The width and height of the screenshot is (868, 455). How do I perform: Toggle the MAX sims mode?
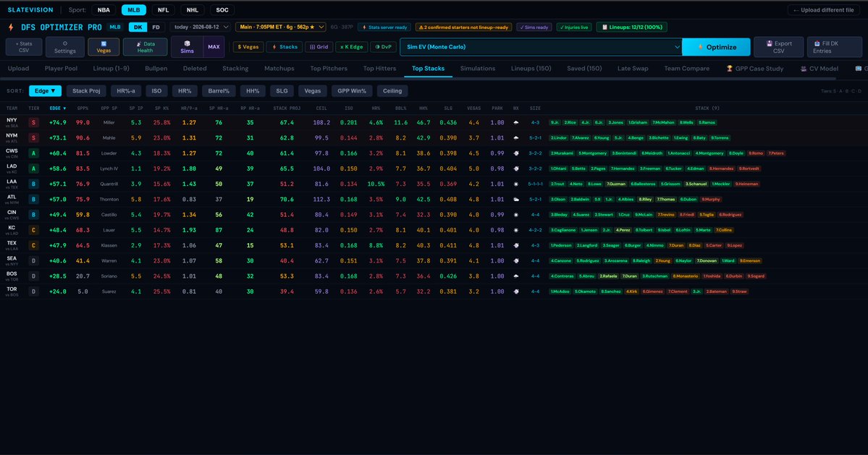click(214, 47)
